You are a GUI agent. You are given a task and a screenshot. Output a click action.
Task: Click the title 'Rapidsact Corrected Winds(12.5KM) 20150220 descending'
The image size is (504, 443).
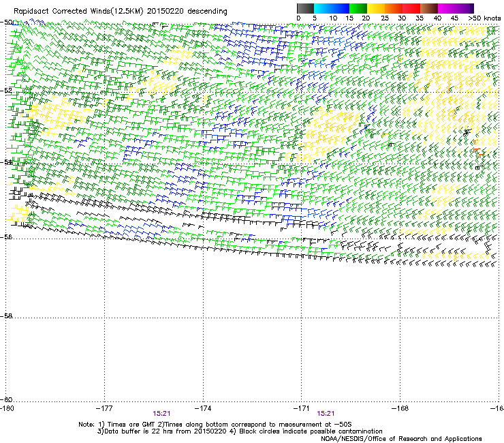(x=121, y=12)
